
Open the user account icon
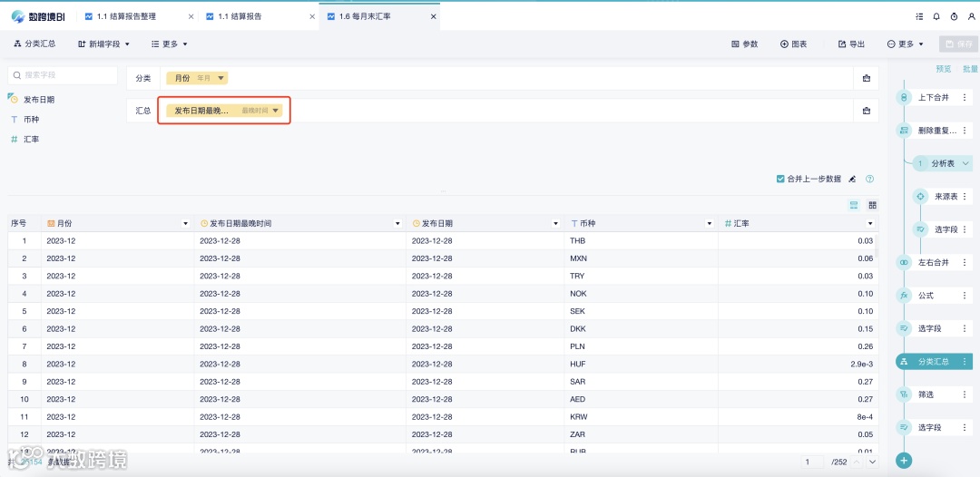point(971,17)
